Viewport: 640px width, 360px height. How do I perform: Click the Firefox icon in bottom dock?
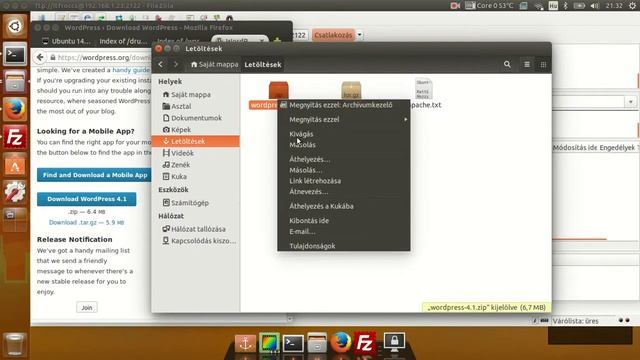click(x=341, y=342)
